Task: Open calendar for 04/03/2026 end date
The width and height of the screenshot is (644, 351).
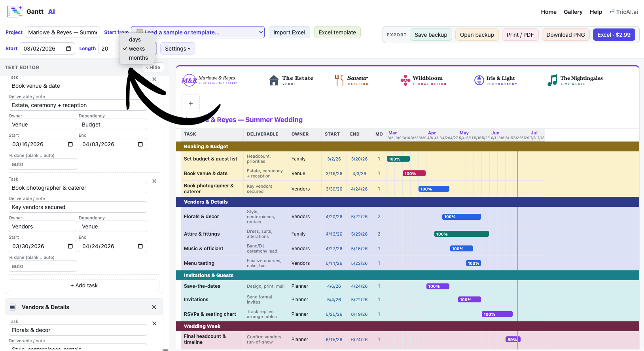Action: (140, 144)
